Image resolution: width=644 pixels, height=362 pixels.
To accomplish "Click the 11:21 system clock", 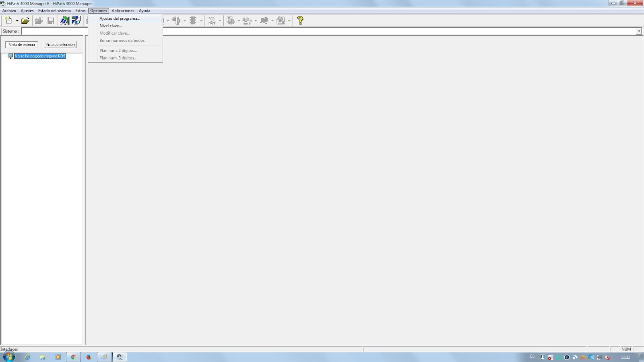I will pyautogui.click(x=625, y=357).
